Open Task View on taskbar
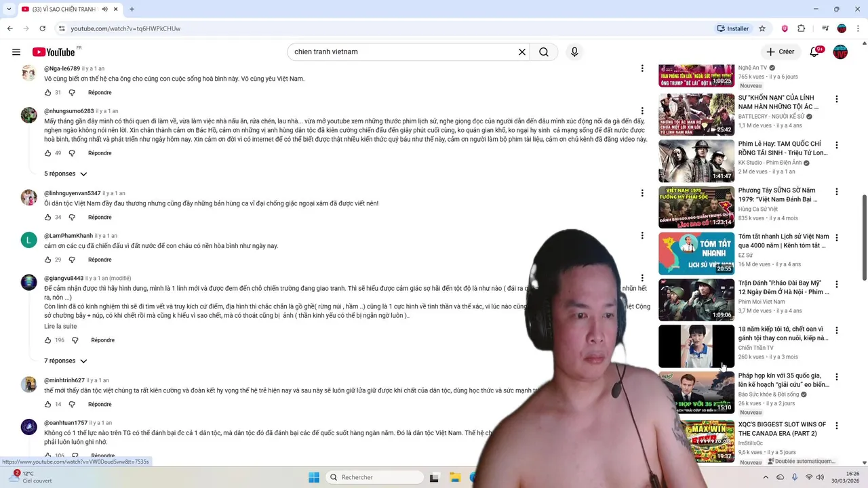The image size is (868, 488). [435, 477]
